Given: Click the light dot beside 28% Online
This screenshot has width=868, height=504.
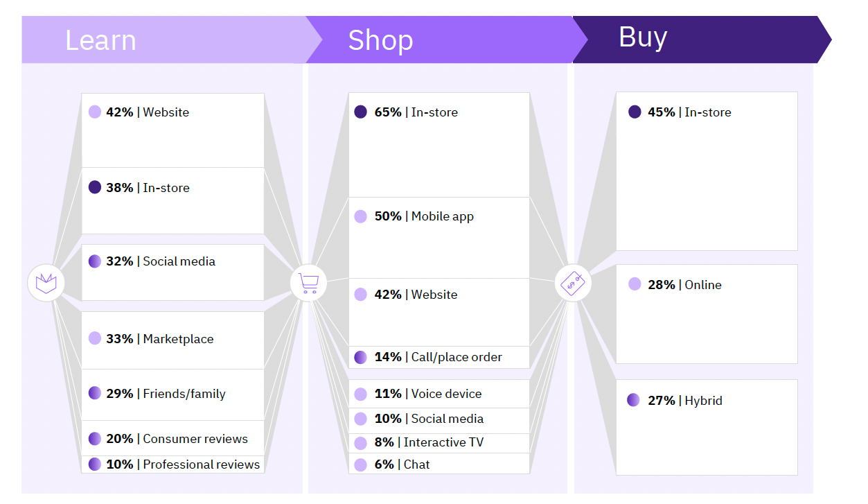Looking at the screenshot, I should [635, 284].
